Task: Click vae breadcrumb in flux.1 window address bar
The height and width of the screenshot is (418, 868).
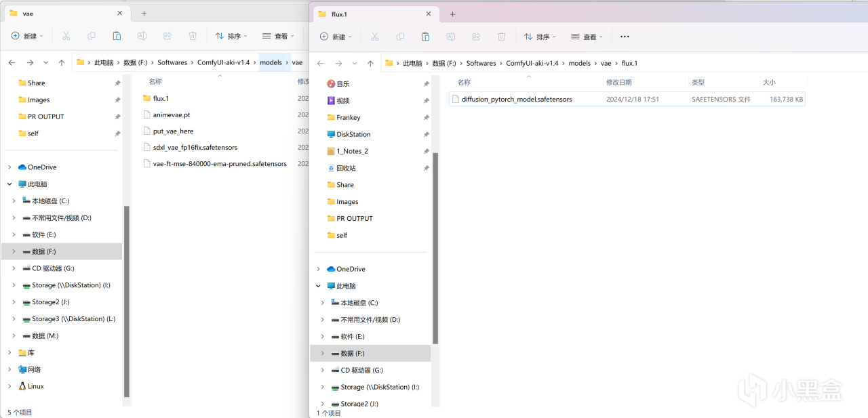Action: 606,63
